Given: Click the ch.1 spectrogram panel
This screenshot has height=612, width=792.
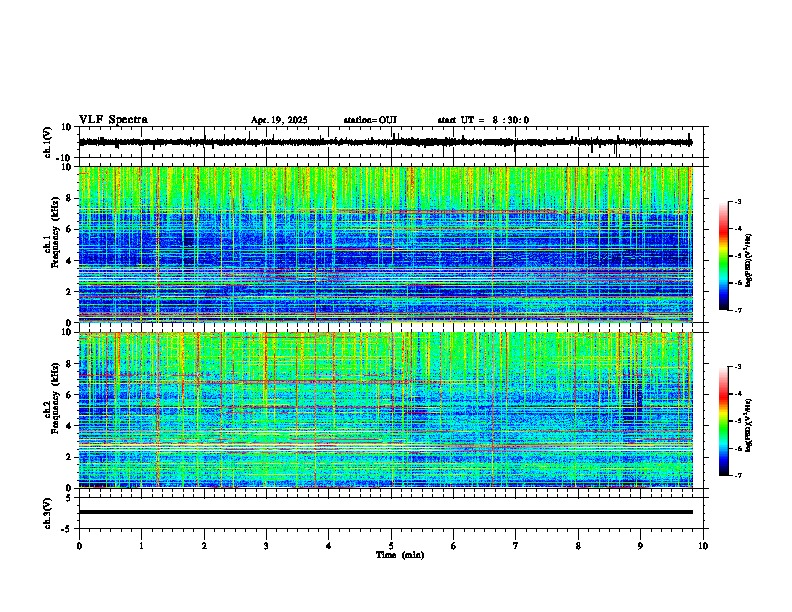Looking at the screenshot, I should [x=385, y=244].
